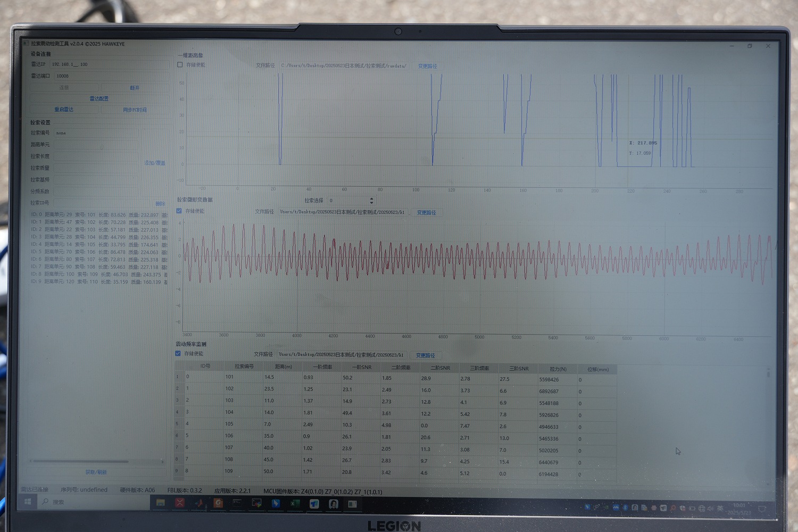Viewport: 798px width, 532px height.
Task: Click the 拉力(N) column header
Action: (x=558, y=369)
